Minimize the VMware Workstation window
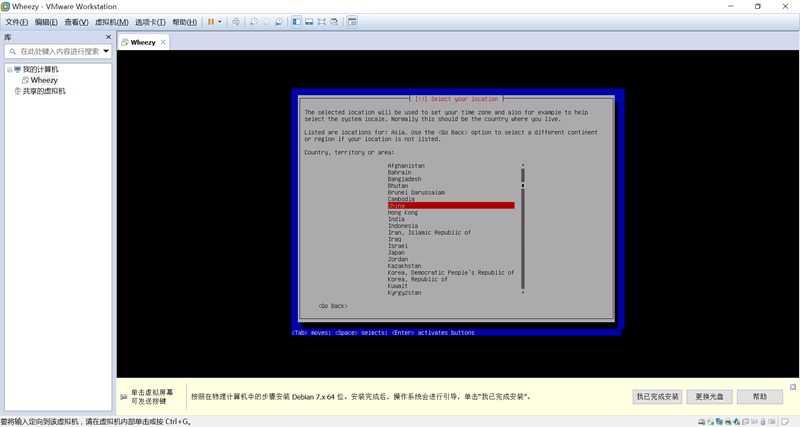Screen dimensions: 800x427 (x=731, y=6)
